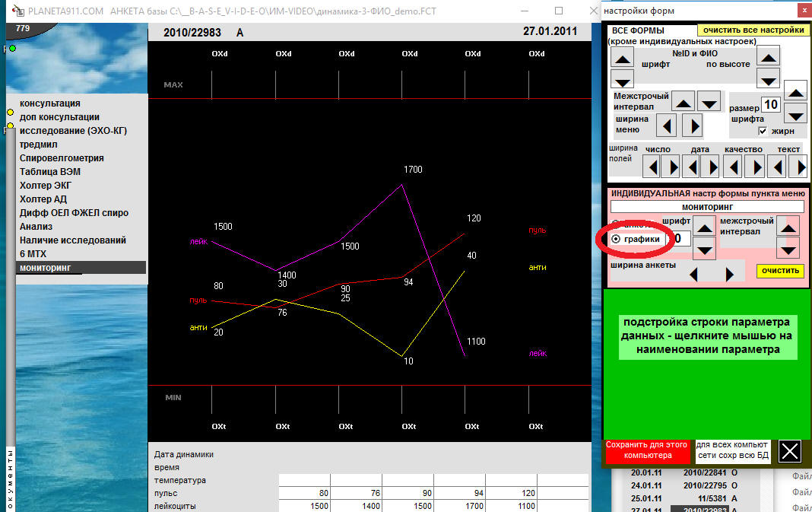Screen dimensions: 812x512
Task: Narrow menu width with left arrow
Action: coord(667,125)
